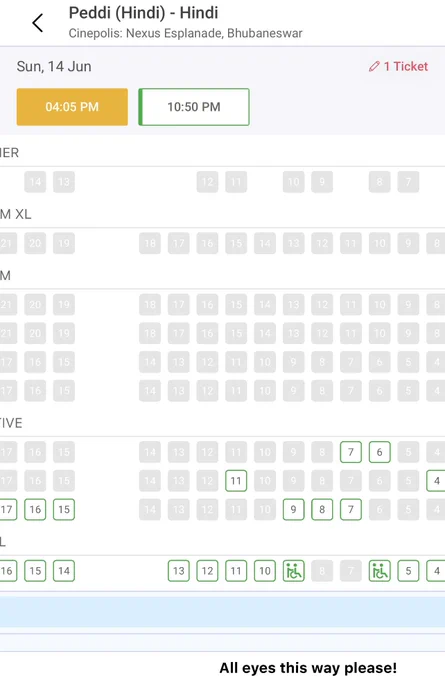Select left wheelchair accessible seat

pyautogui.click(x=294, y=571)
